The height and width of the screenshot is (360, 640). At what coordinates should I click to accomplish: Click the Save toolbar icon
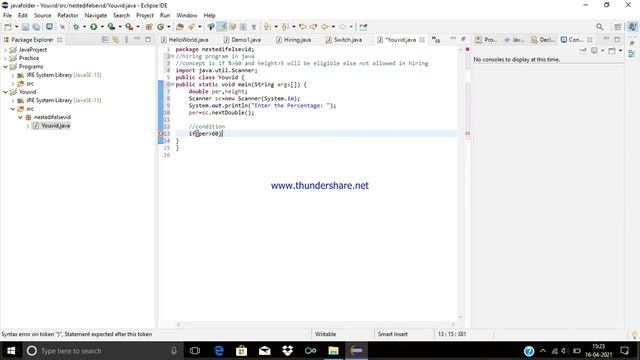25,27
